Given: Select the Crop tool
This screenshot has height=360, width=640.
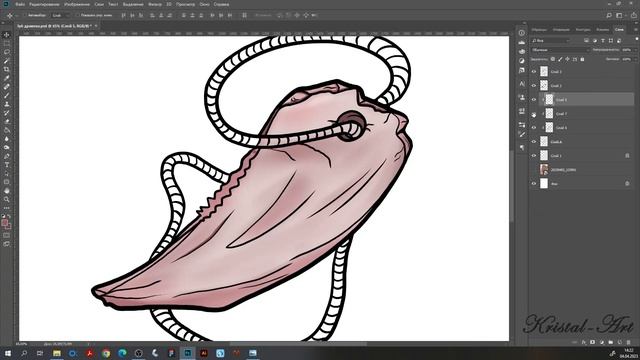Looking at the screenshot, I should click(7, 69).
